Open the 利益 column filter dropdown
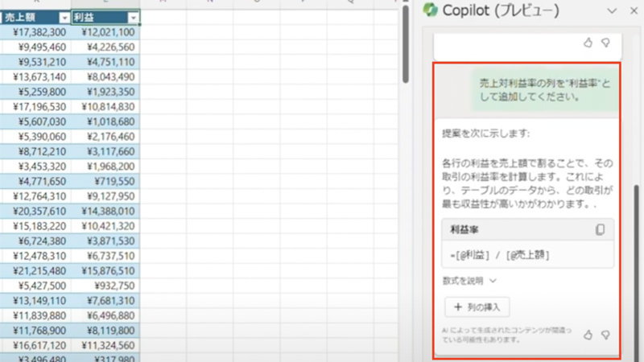Image resolution: width=644 pixels, height=362 pixels. [133, 18]
